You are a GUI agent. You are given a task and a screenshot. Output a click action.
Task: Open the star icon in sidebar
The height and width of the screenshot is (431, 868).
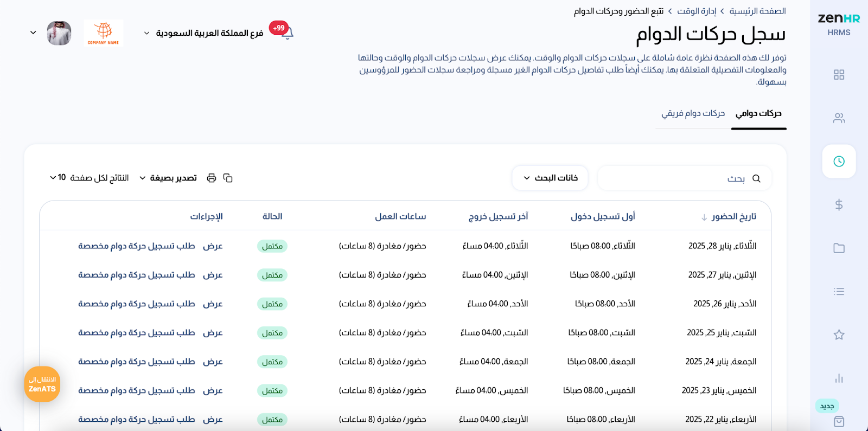(x=839, y=335)
